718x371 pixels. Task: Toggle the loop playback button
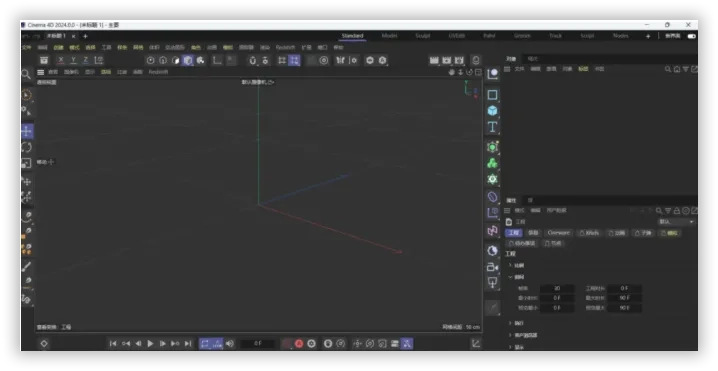(x=205, y=344)
